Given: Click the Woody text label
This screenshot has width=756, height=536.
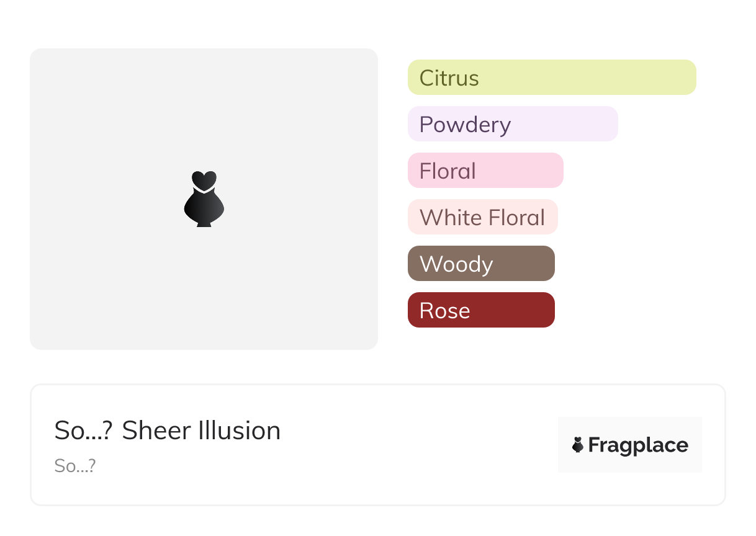Looking at the screenshot, I should (x=456, y=264).
